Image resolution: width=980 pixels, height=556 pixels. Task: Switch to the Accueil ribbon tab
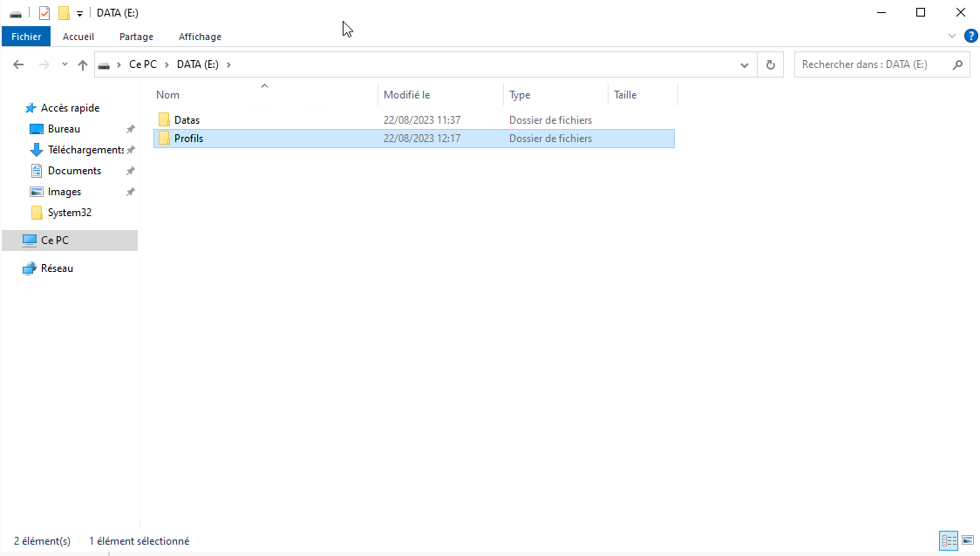click(x=78, y=37)
